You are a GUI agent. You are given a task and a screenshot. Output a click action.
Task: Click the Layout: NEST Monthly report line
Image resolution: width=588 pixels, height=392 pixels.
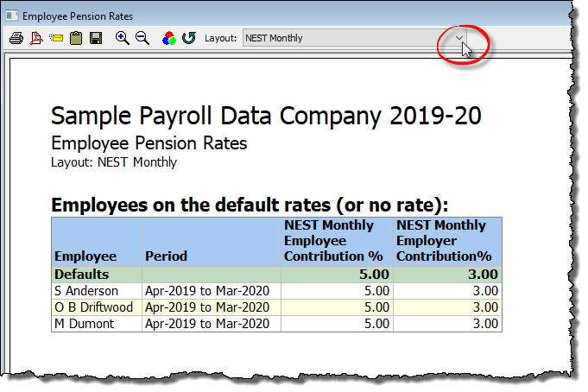tap(114, 162)
